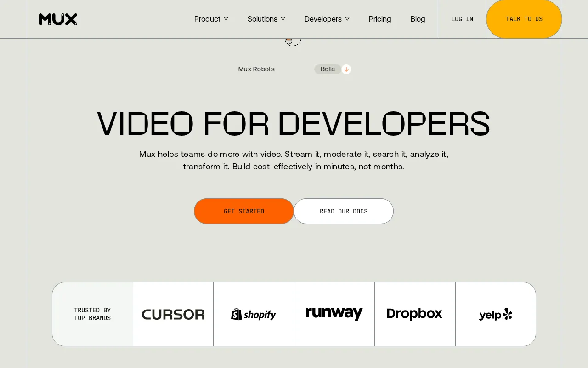This screenshot has width=588, height=368.
Task: Click the orange down-arrow icon beside Beta
Action: point(346,69)
